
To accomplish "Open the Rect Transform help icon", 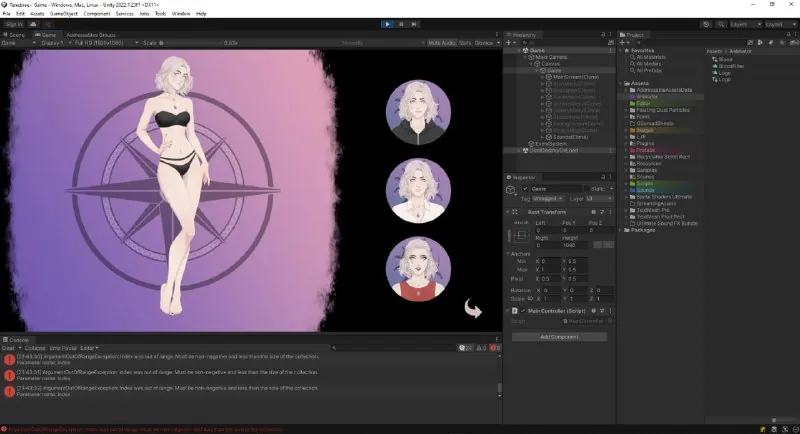I will click(x=593, y=212).
